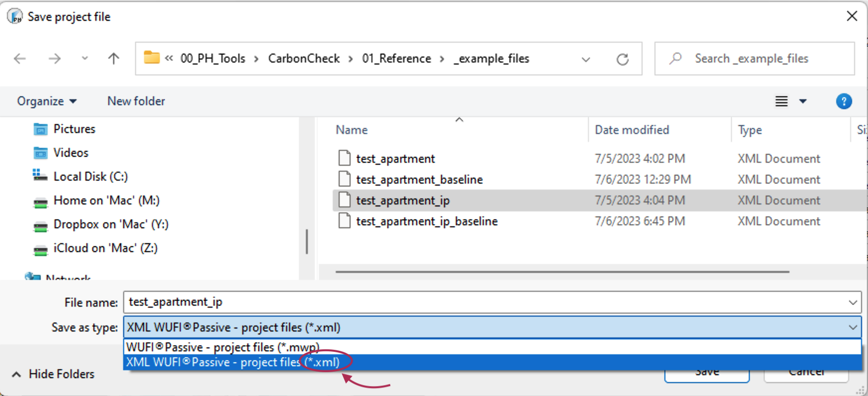Change the file view layout
Screen dimensions: 868x396
782,101
